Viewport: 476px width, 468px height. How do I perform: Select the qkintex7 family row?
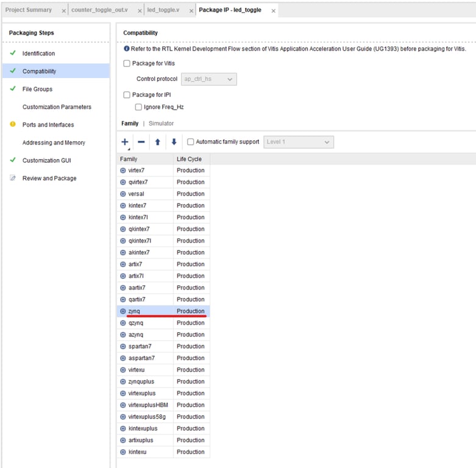[x=163, y=229]
